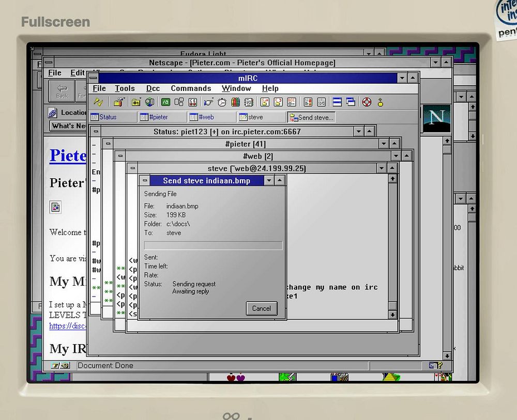Open the Commands menu

191,88
